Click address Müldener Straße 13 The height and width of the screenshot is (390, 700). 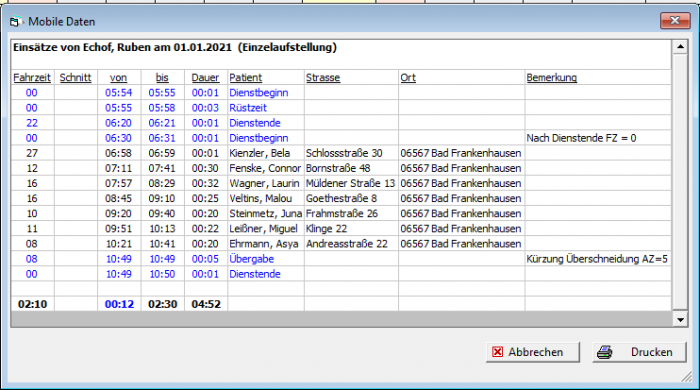coord(350,183)
